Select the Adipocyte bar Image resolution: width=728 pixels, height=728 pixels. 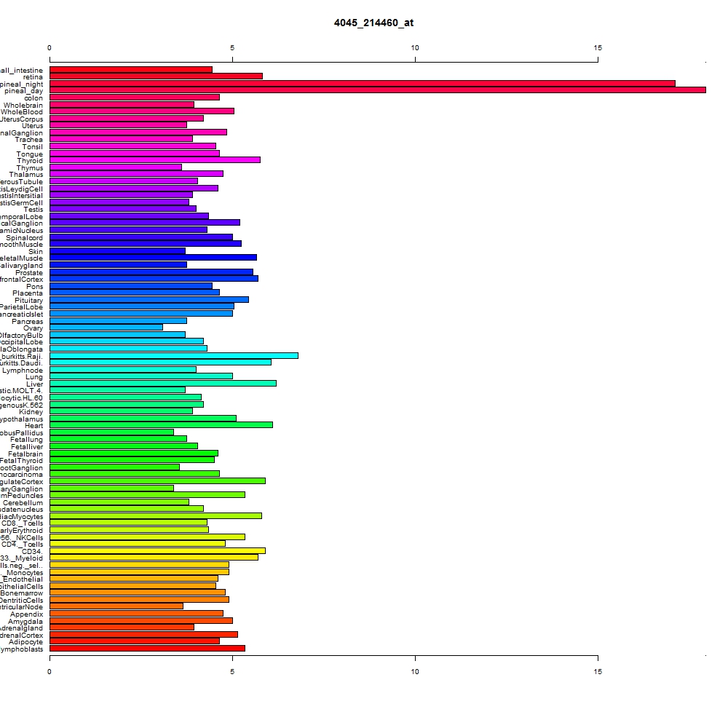tap(135, 641)
